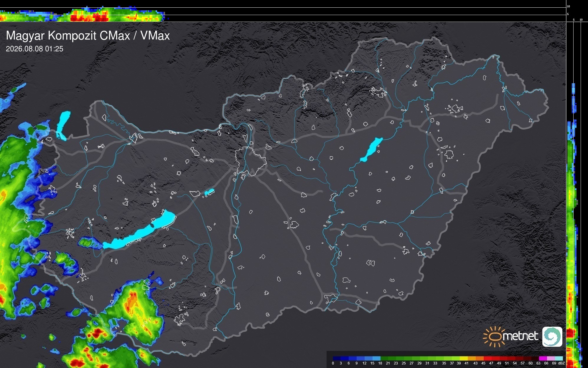This screenshot has height=368, width=588.
Task: Pick the cyan swatch right of 69
Action: [559, 358]
